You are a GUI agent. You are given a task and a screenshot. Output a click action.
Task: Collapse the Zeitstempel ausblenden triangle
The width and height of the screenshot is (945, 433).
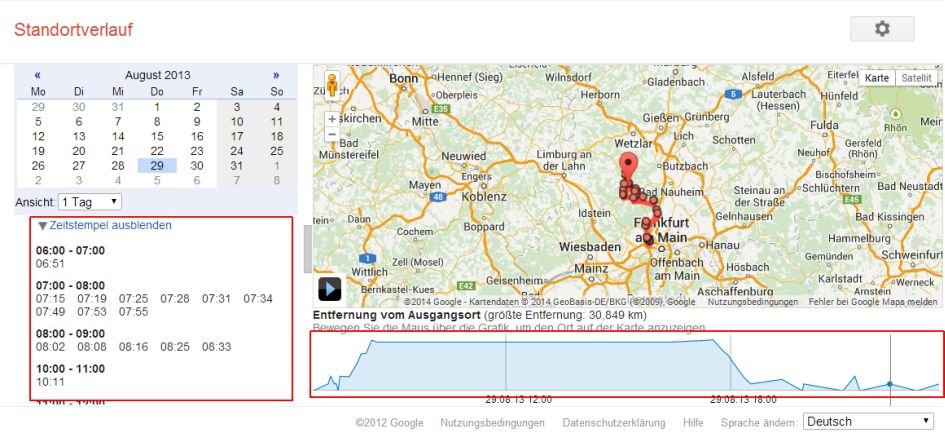tap(42, 226)
